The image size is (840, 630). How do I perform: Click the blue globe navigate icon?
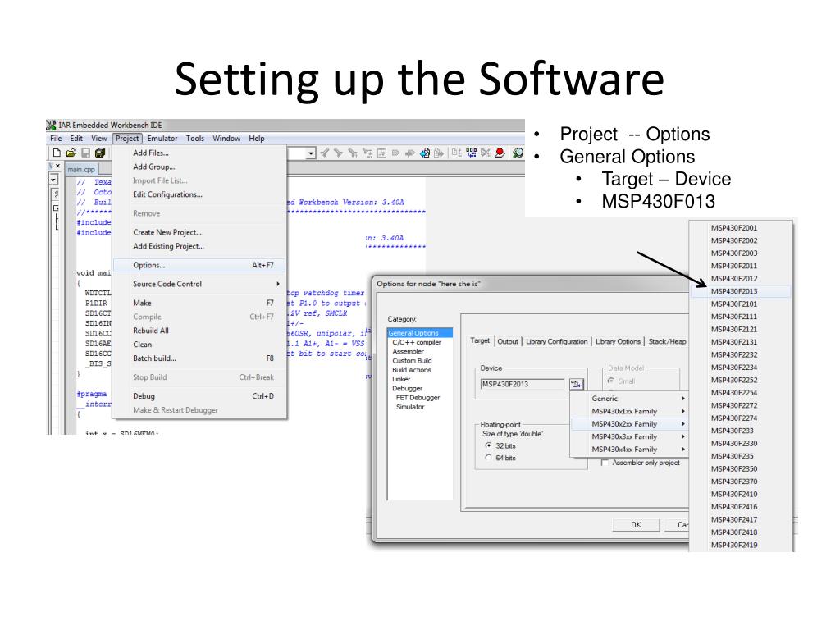tap(425, 153)
